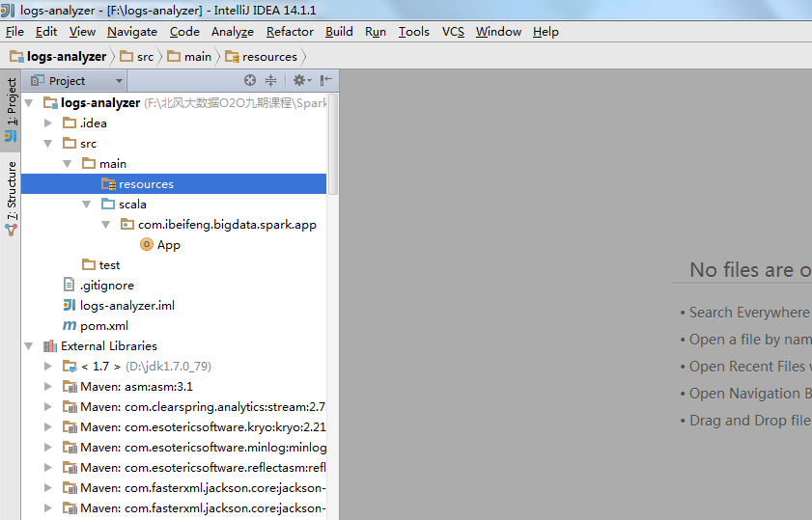Open the View menu
The width and height of the screenshot is (812, 520).
click(x=82, y=32)
